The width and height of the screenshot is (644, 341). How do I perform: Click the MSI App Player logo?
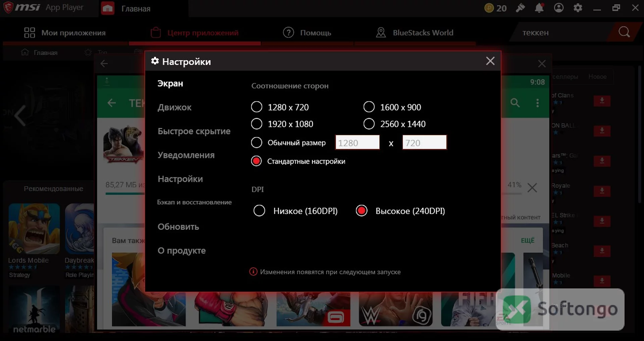(22, 7)
